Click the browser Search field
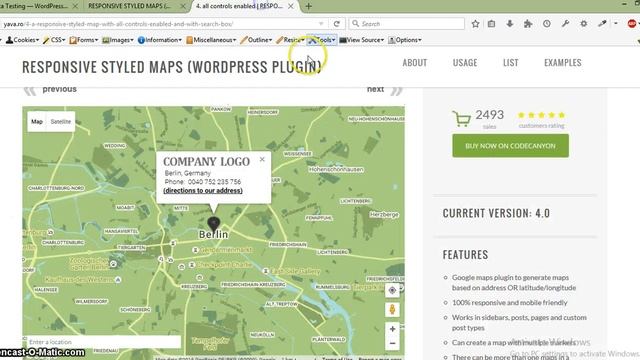This screenshot has height=360, width=640. coord(407,24)
